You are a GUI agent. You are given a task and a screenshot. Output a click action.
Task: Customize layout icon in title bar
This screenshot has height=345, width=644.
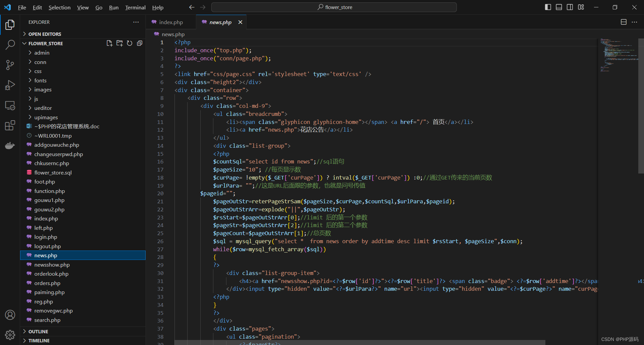click(x=581, y=7)
